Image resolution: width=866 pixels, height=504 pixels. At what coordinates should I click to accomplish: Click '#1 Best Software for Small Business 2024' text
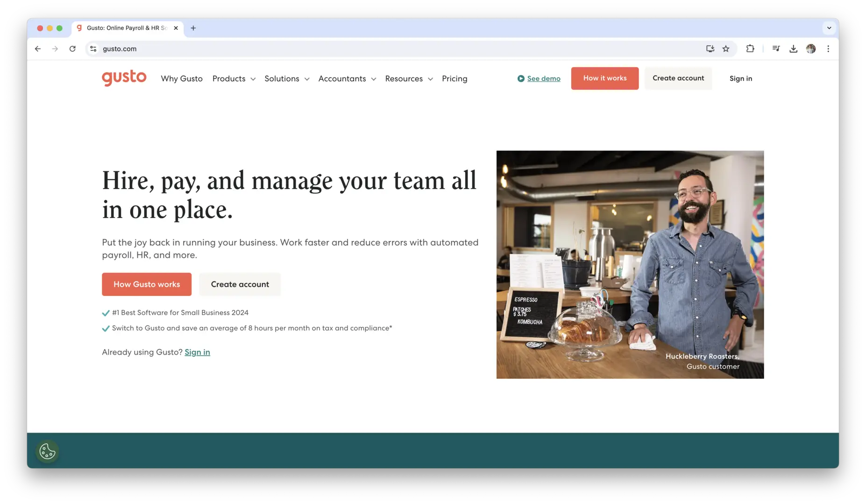tap(180, 313)
